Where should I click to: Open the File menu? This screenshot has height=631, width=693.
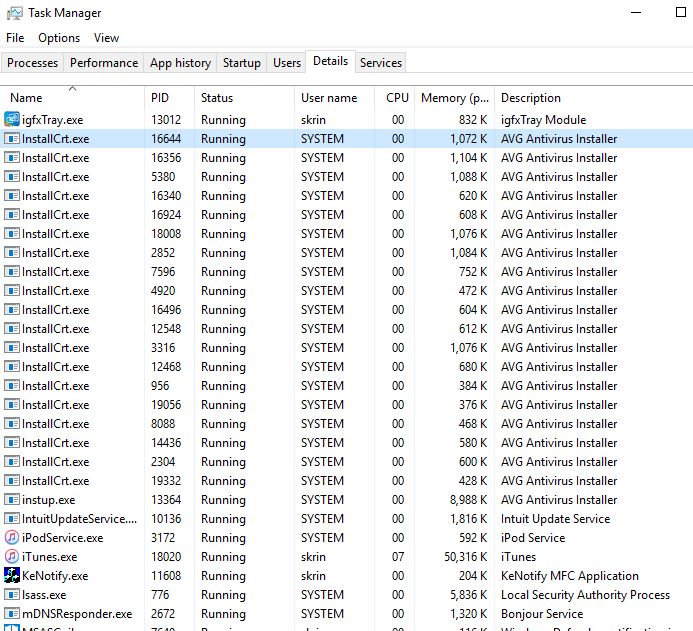pyautogui.click(x=15, y=38)
